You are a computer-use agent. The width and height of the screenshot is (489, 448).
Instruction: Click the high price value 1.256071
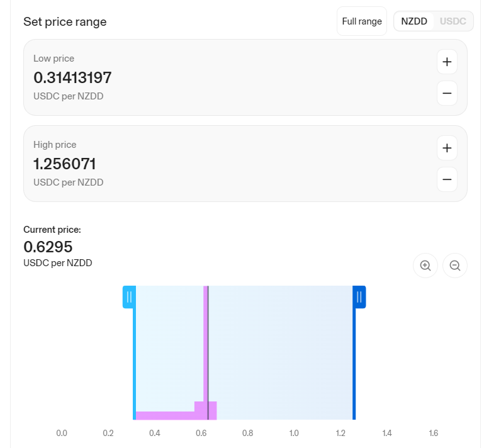click(x=64, y=164)
